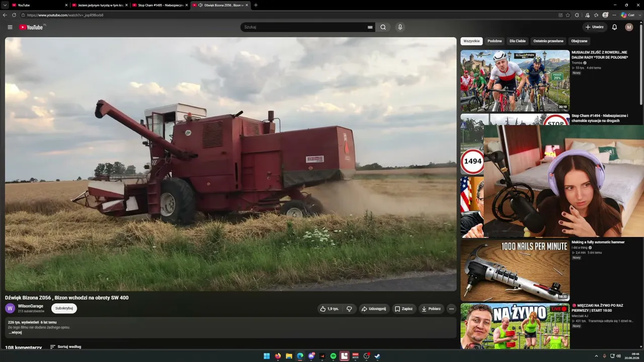The height and width of the screenshot is (362, 644).
Task: Go back in the browser
Action: 5,15
